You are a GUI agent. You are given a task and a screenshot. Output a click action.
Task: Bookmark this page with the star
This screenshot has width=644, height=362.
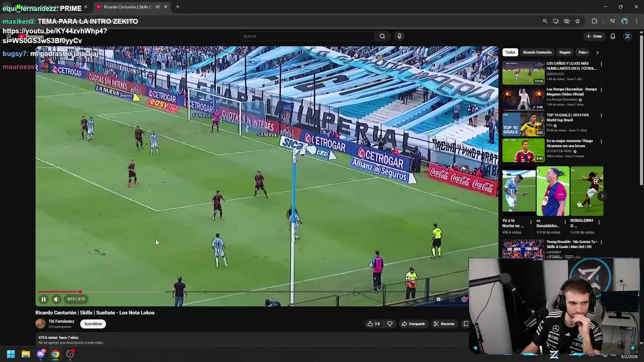tap(578, 21)
